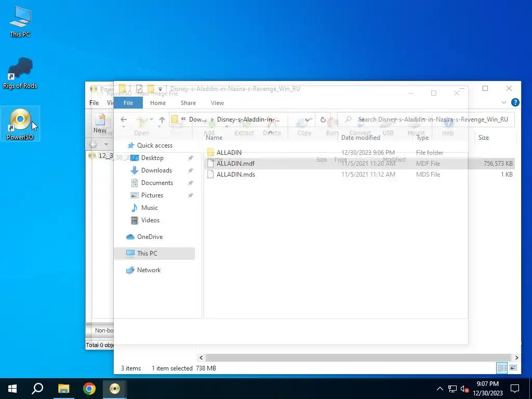Click the File tab in Explorer
This screenshot has height=399, width=532.
[x=128, y=103]
